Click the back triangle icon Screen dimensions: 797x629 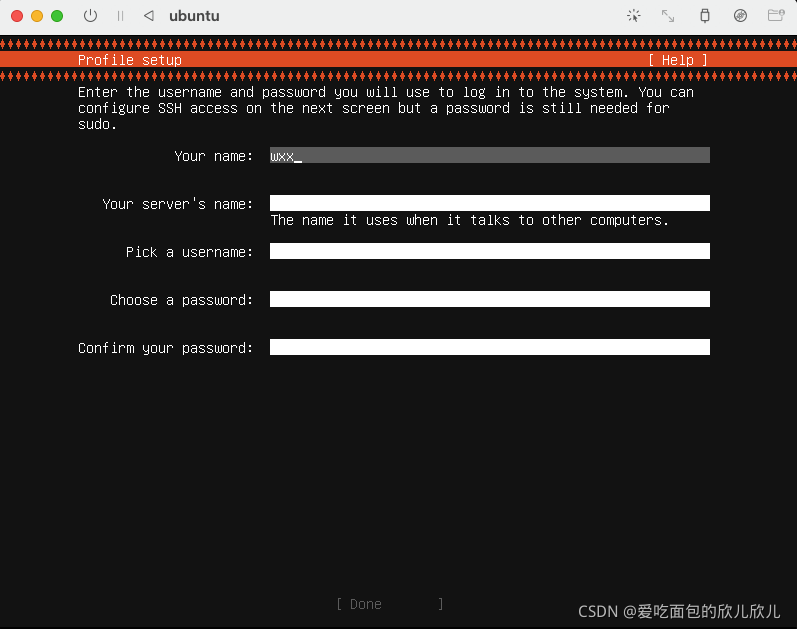[x=149, y=16]
